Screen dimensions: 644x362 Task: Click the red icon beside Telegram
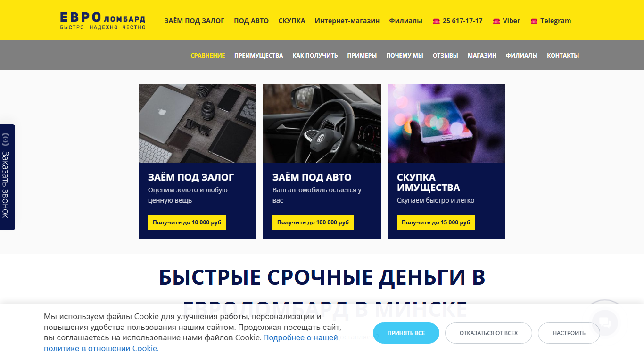pos(534,21)
